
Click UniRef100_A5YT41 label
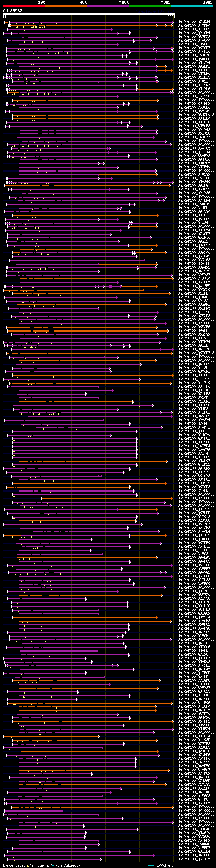[194, 111]
